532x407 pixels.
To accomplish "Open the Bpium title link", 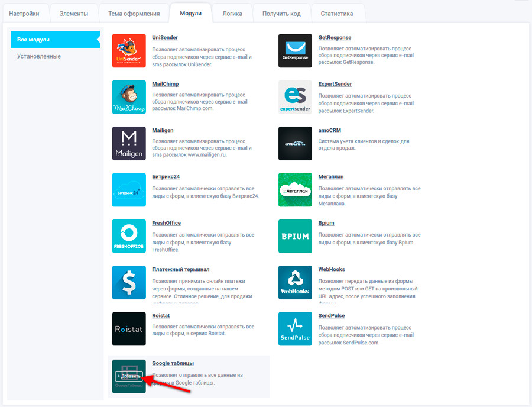I will pos(326,223).
